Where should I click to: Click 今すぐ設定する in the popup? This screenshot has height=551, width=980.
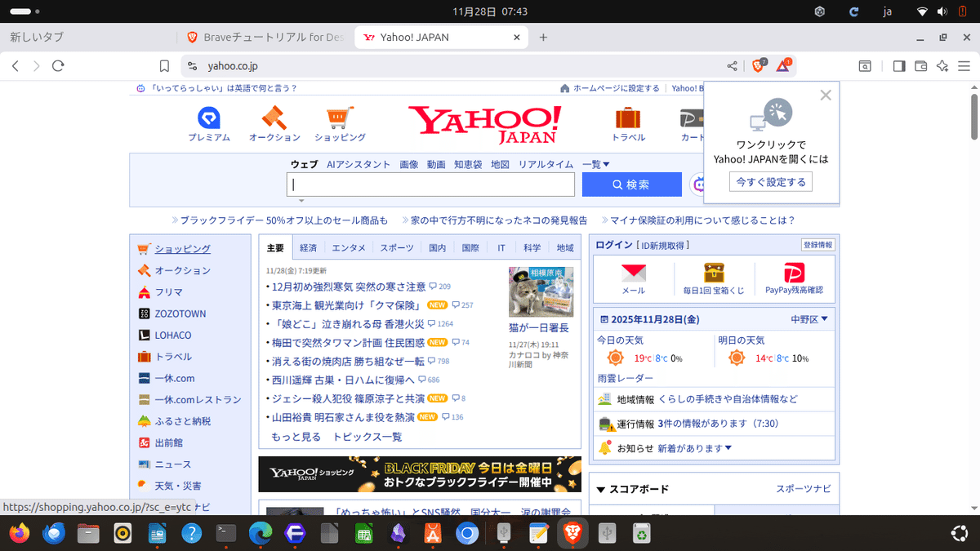coord(769,181)
